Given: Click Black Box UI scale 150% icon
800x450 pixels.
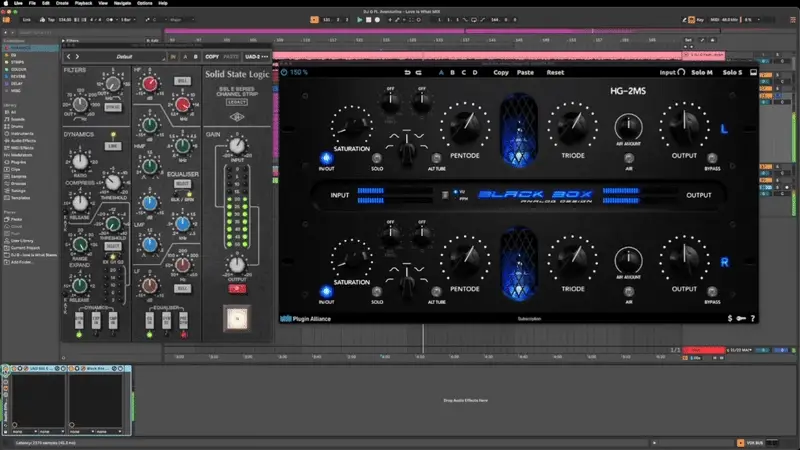Looking at the screenshot, I should 285,72.
